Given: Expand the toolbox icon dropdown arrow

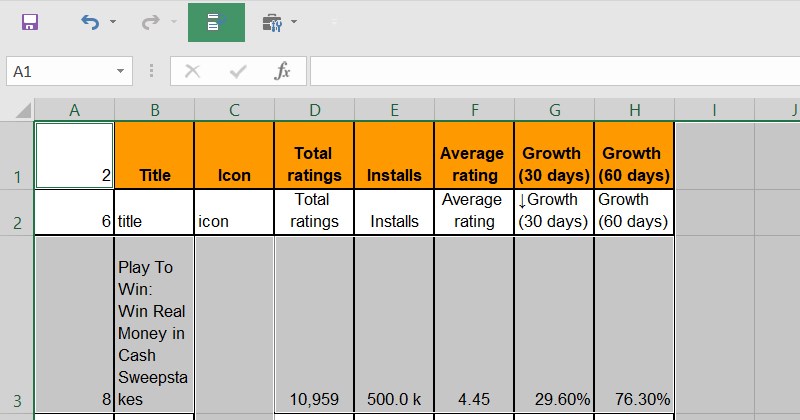Looking at the screenshot, I should 294,22.
